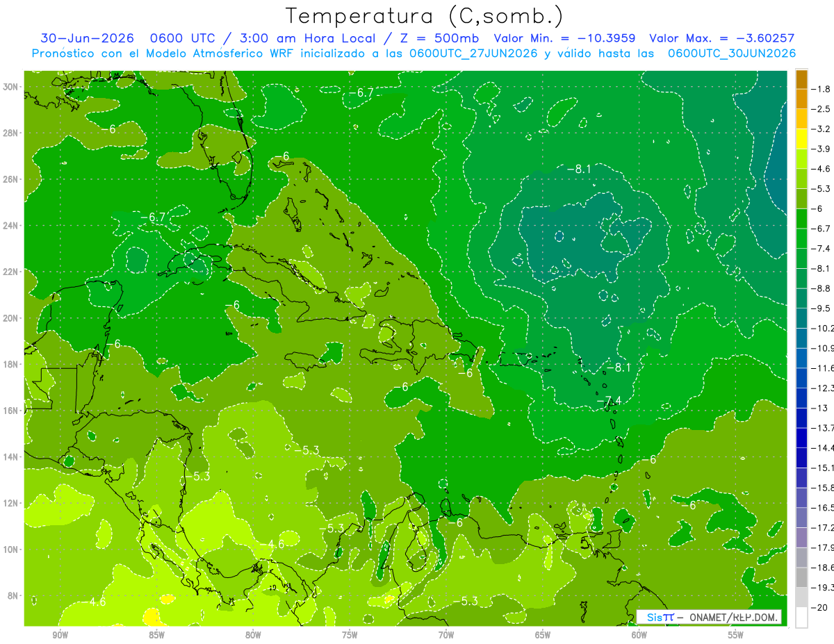This screenshot has width=834, height=644.
Task: Click the '-10.9' colorbar label
Action: click(822, 348)
